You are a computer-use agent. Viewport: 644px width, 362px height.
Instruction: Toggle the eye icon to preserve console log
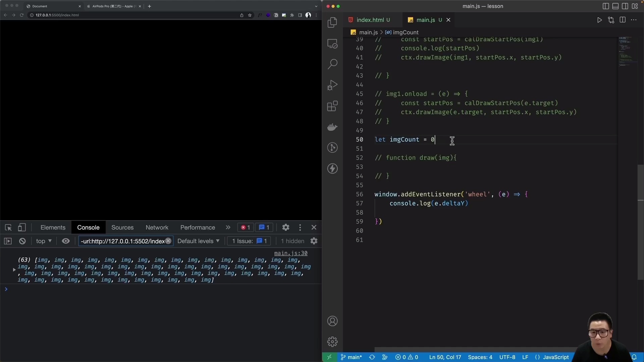(66, 241)
